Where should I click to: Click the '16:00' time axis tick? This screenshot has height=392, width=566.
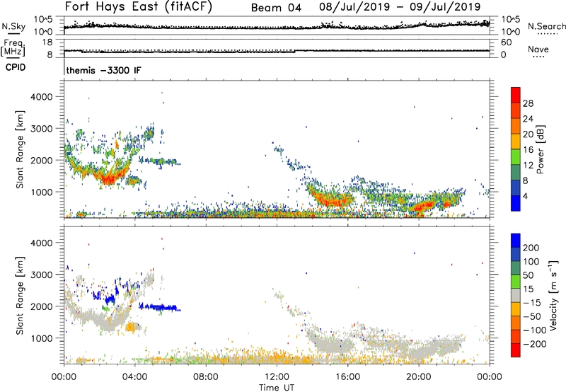(347, 377)
